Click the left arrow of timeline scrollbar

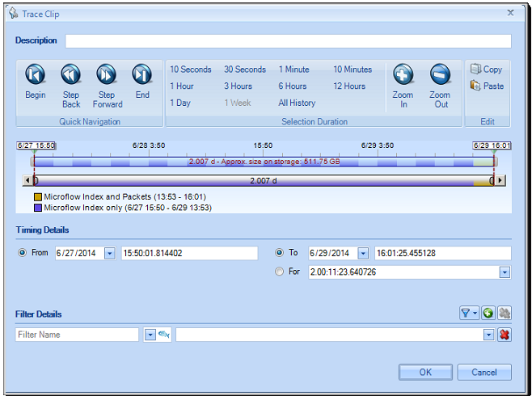tap(27, 180)
